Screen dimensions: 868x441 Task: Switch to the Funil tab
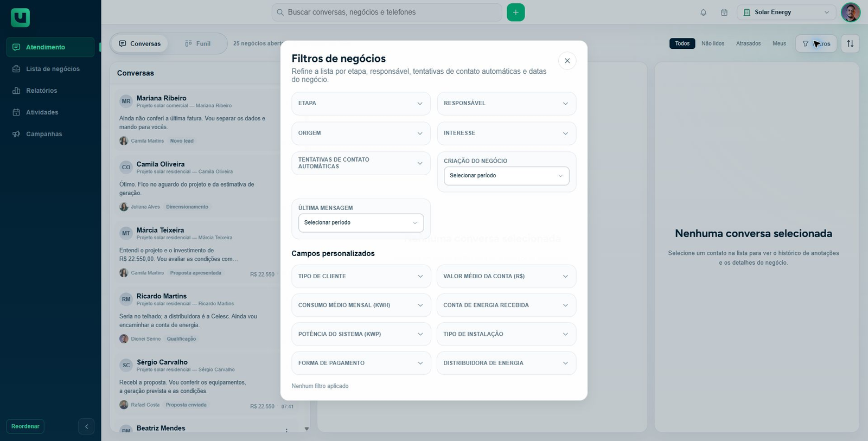tap(197, 43)
